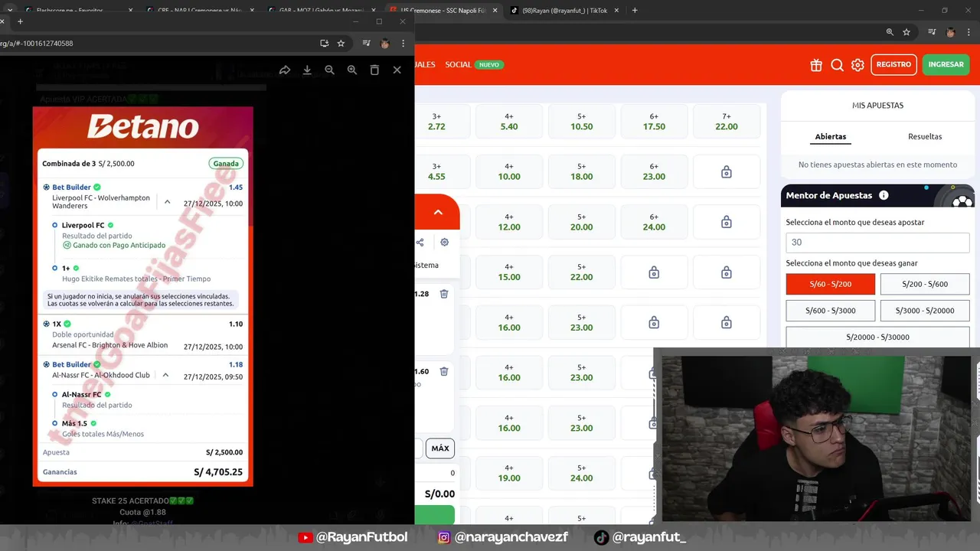Choose the S/200 - S/600 win range
Screen dimensions: 980x551
[x=925, y=284]
